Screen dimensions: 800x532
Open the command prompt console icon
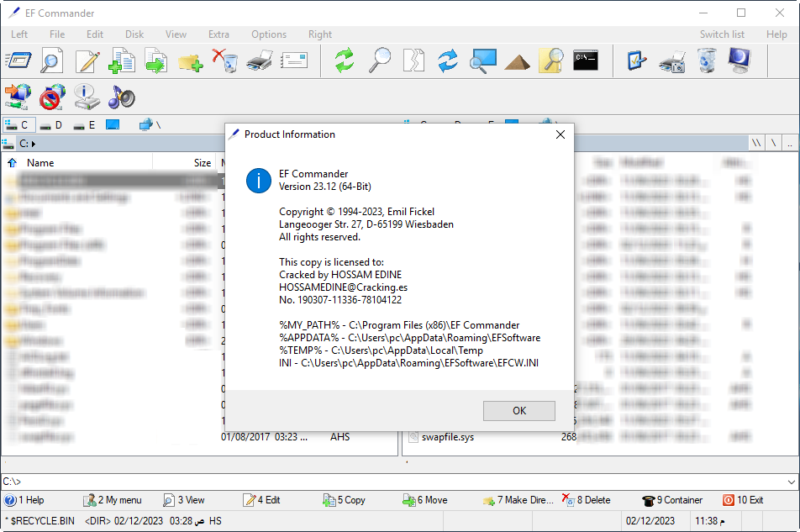click(x=586, y=61)
